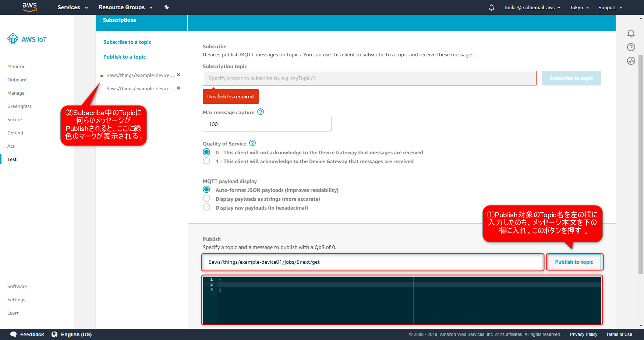The image size is (644, 340).
Task: Open Learn in the sidebar
Action: 13,313
